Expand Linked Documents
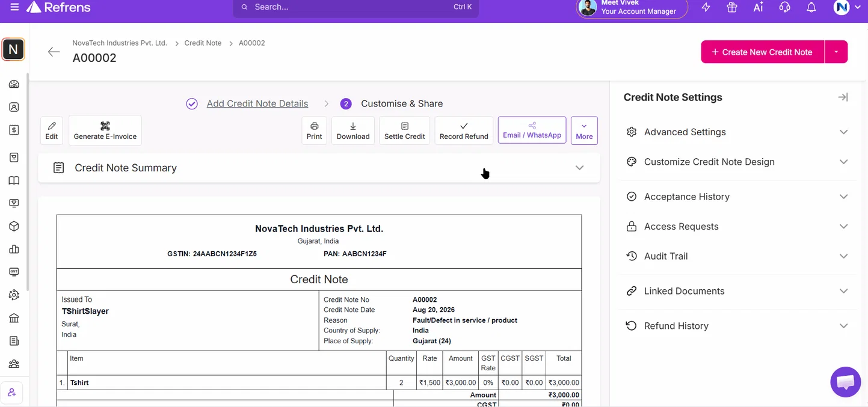 737,291
